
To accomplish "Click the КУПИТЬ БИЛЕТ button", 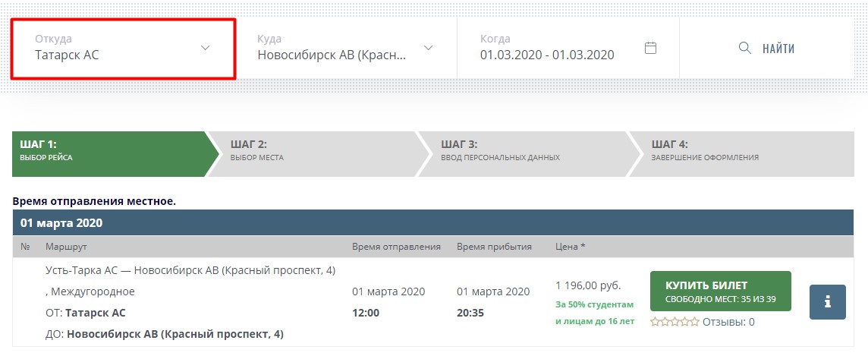I will coord(720,291).
